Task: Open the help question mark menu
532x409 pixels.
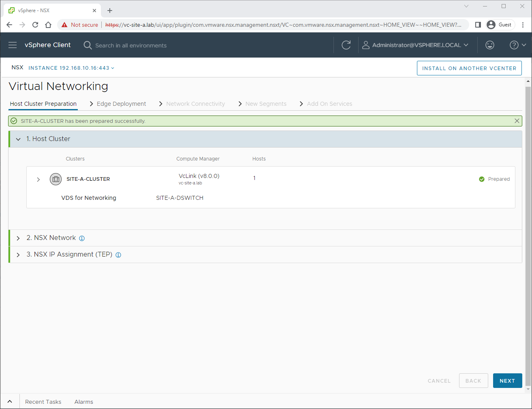Action: (x=518, y=45)
